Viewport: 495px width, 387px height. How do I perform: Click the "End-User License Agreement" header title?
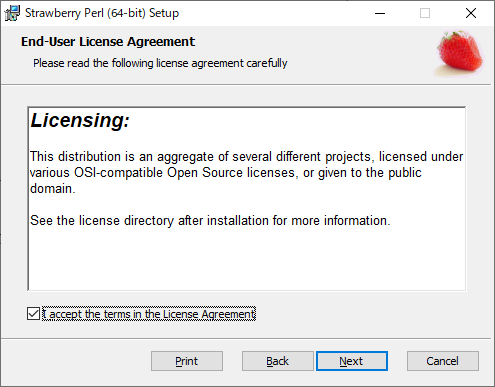point(108,42)
